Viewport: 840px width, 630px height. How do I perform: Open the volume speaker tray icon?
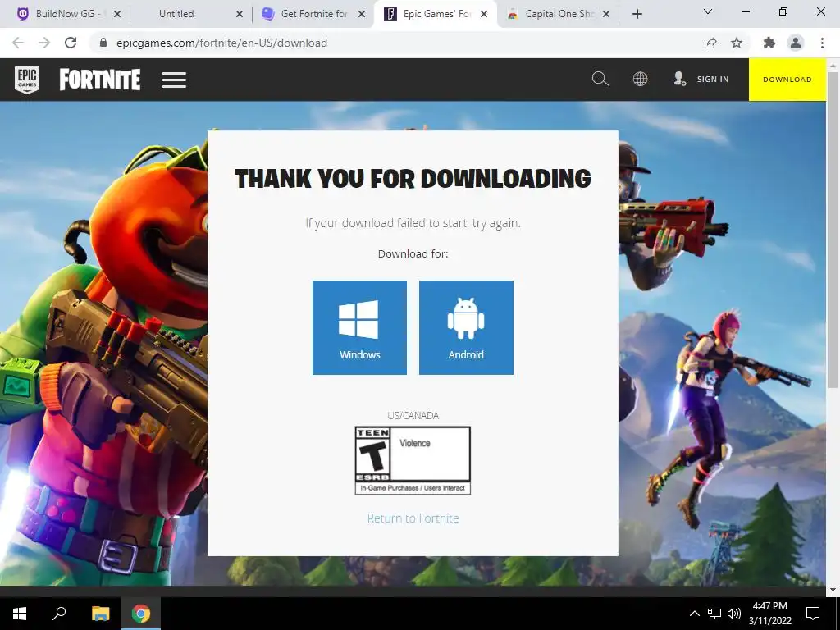[734, 614]
